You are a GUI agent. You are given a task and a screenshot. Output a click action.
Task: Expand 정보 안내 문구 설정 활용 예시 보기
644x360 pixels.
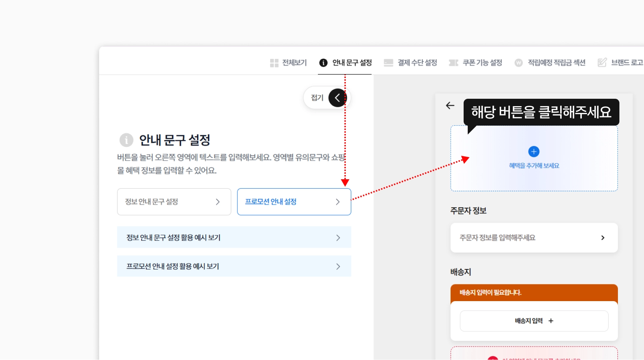coord(234,237)
